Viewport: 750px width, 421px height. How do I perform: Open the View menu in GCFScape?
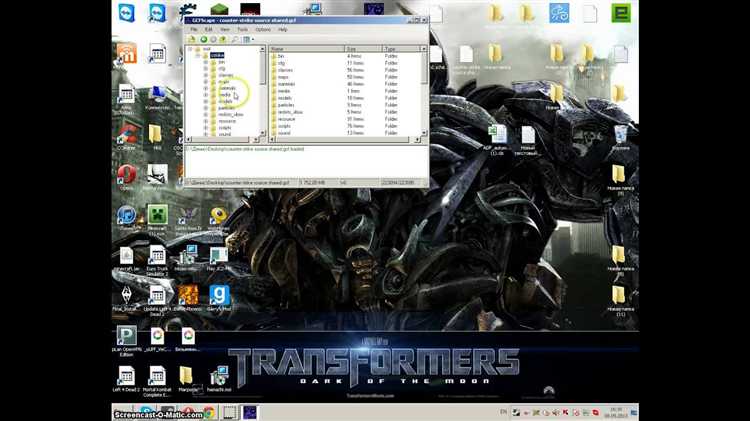click(225, 30)
